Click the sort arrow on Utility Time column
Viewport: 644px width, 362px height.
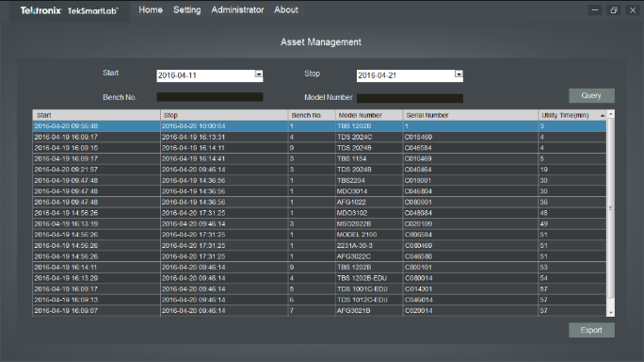(x=603, y=116)
